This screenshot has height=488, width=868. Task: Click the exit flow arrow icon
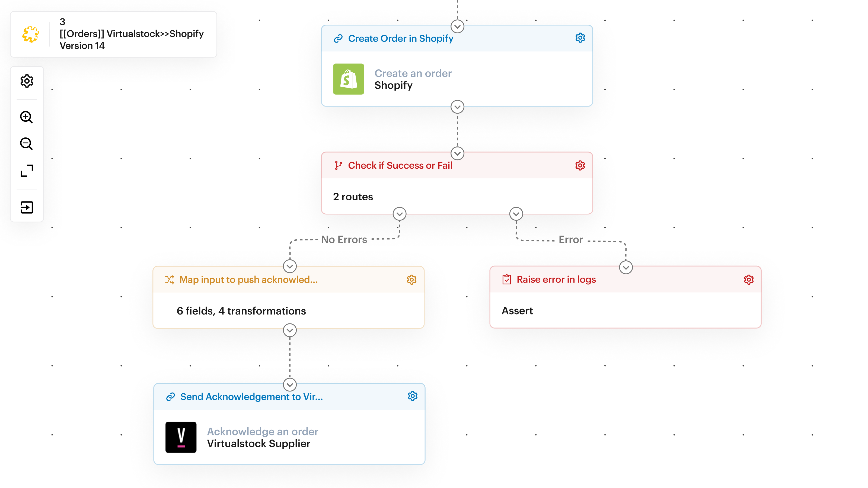(x=27, y=207)
